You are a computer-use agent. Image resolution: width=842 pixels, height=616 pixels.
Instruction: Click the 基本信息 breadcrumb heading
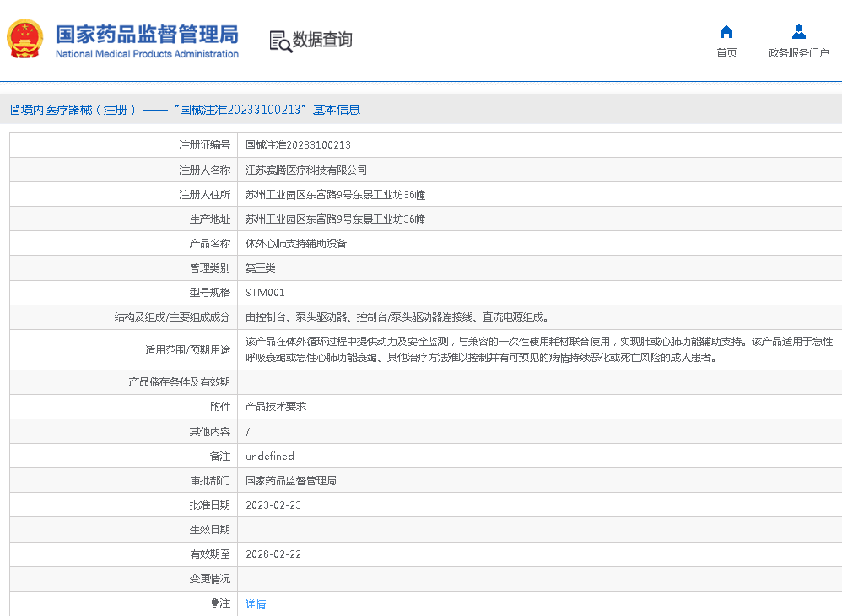point(336,110)
